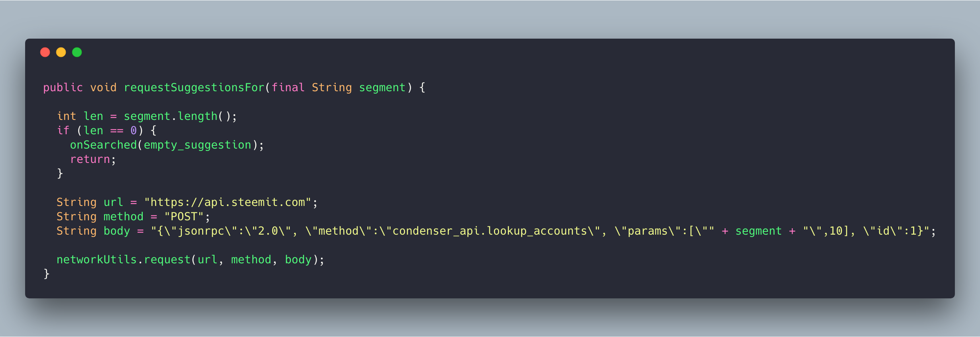
Task: Click the public keyword
Action: click(x=63, y=88)
